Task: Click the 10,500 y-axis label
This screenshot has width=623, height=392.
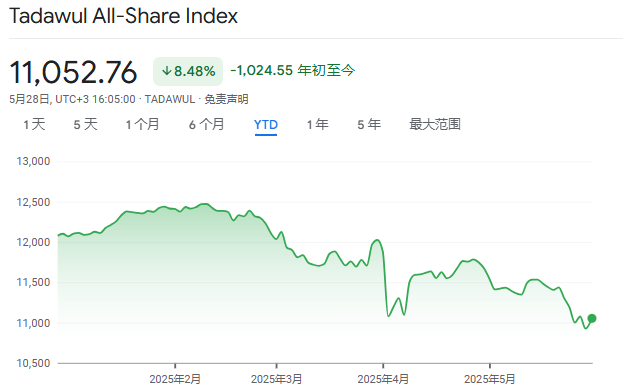Action: pyautogui.click(x=33, y=363)
